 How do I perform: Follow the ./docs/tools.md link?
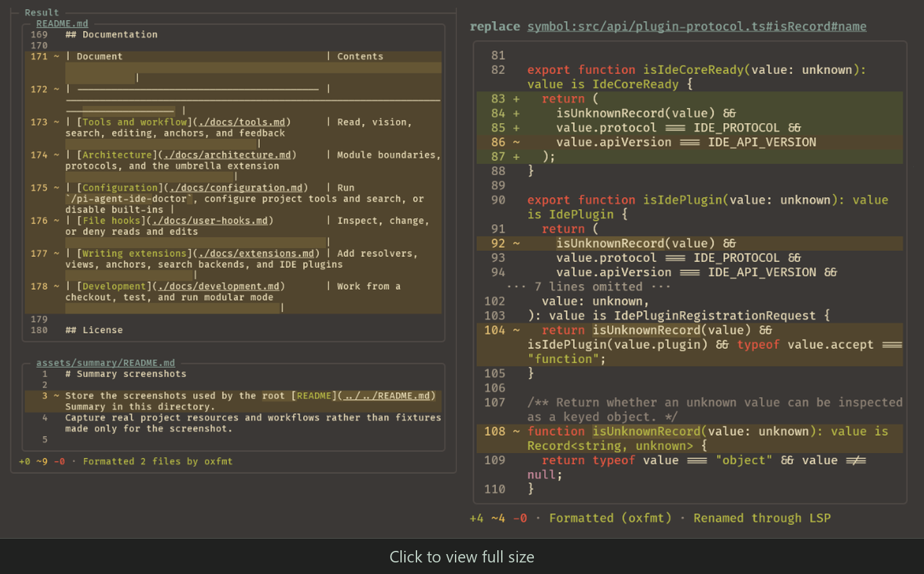pos(242,122)
